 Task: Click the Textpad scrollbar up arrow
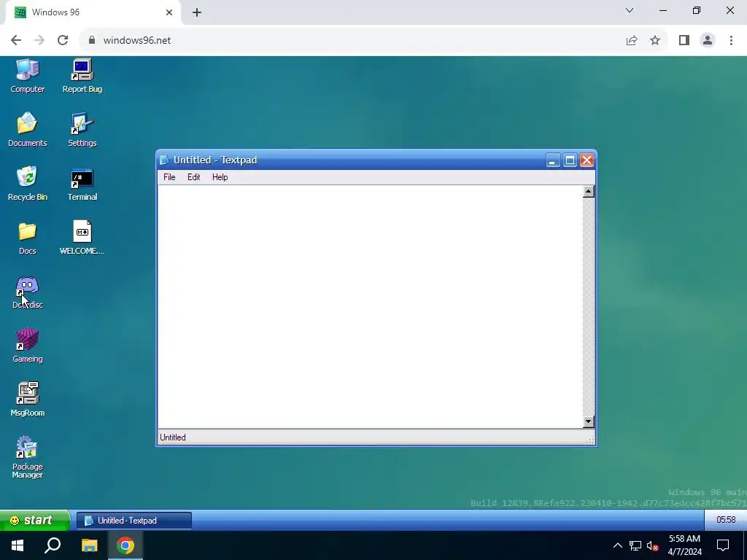[589, 192]
